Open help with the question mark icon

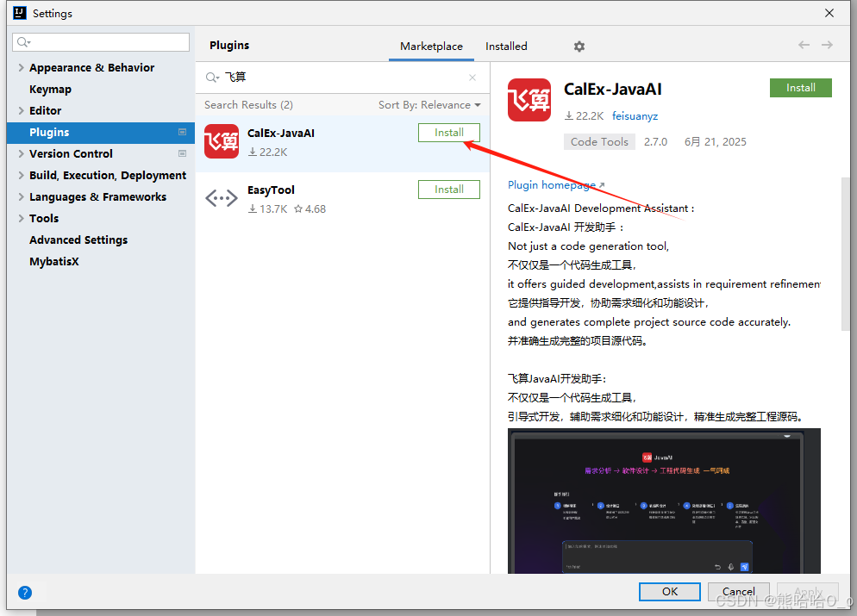25,593
